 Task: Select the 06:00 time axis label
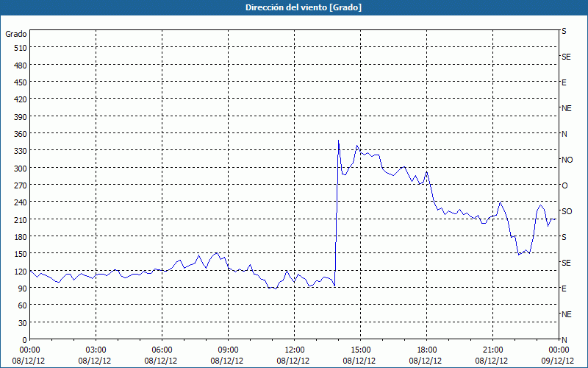(x=162, y=350)
